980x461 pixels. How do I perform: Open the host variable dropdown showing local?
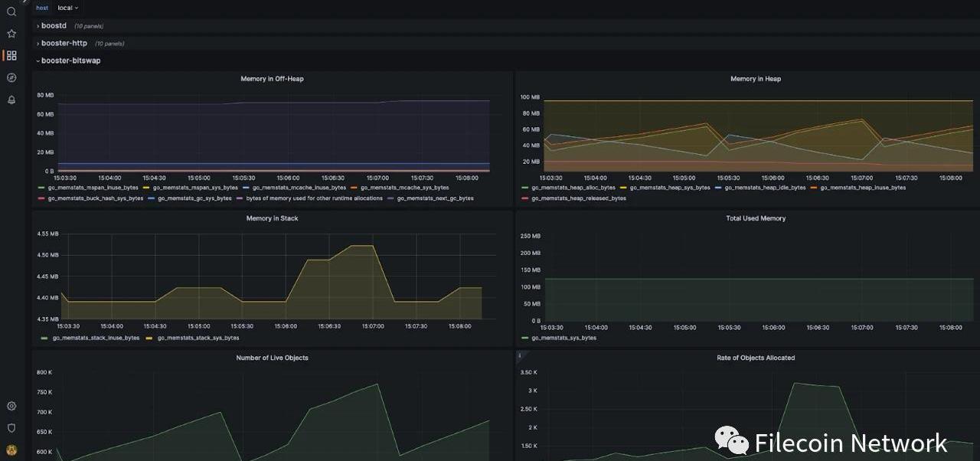point(67,8)
